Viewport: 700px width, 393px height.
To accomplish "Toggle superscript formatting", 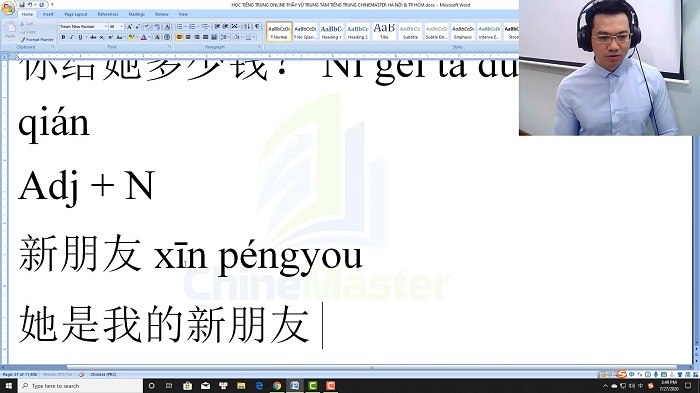I will [111, 37].
